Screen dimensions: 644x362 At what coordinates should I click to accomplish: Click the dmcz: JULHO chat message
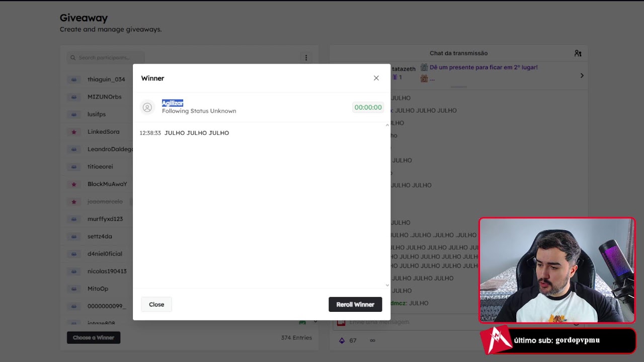coord(410,303)
